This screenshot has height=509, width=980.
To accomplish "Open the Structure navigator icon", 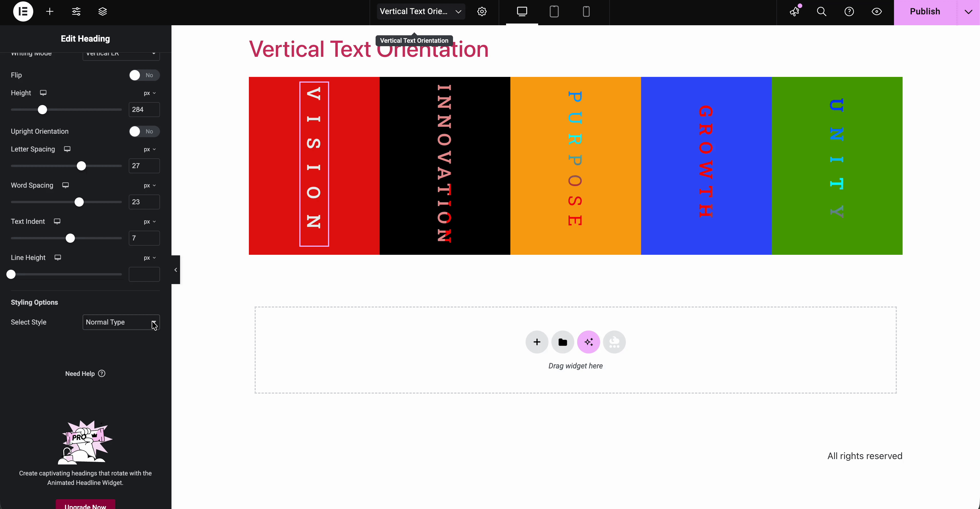I will (x=102, y=11).
